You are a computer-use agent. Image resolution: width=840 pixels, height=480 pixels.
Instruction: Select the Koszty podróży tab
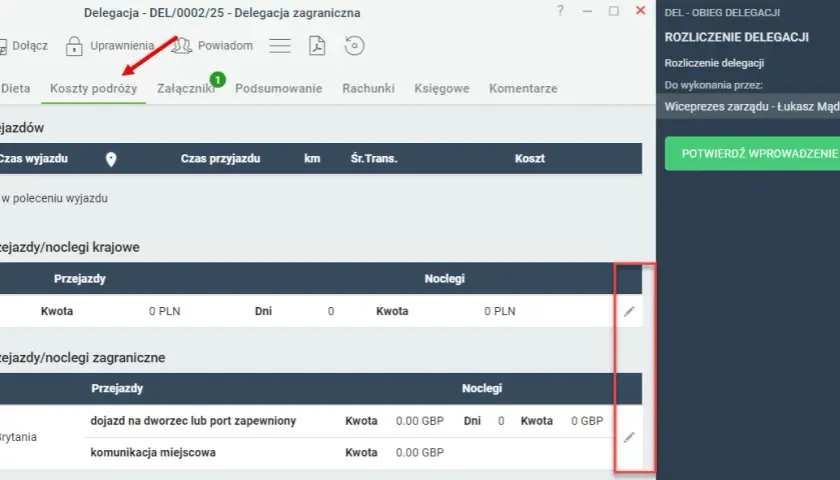(94, 88)
